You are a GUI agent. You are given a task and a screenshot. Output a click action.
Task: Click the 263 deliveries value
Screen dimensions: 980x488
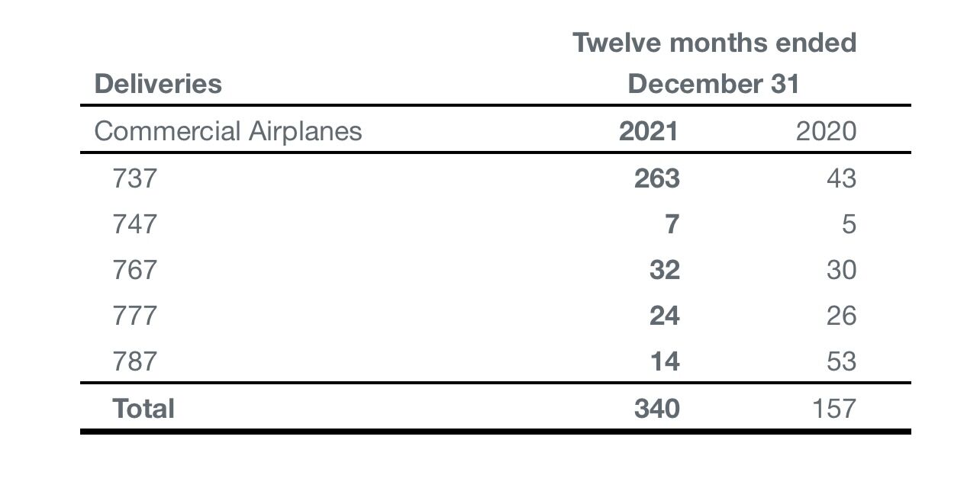[x=656, y=178]
